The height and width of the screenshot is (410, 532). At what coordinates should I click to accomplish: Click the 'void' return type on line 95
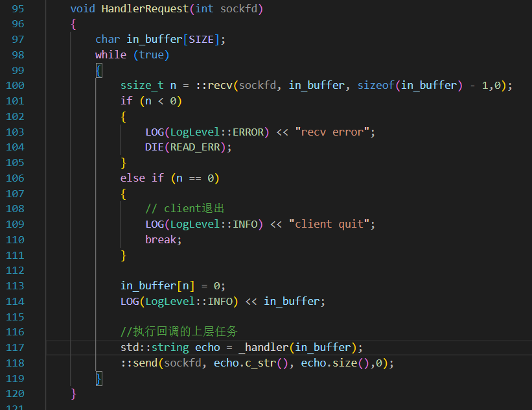point(83,8)
